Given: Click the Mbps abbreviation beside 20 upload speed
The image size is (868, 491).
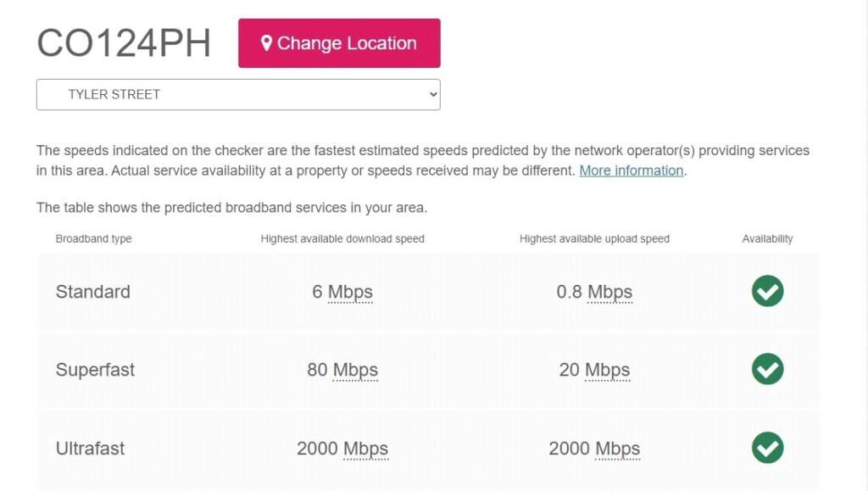Looking at the screenshot, I should click(x=607, y=370).
